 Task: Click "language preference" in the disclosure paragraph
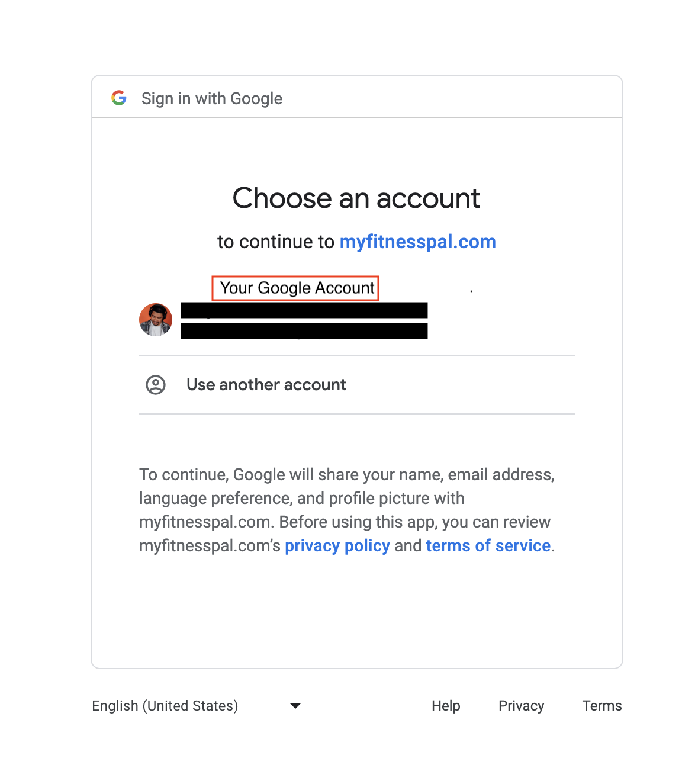coord(215,498)
